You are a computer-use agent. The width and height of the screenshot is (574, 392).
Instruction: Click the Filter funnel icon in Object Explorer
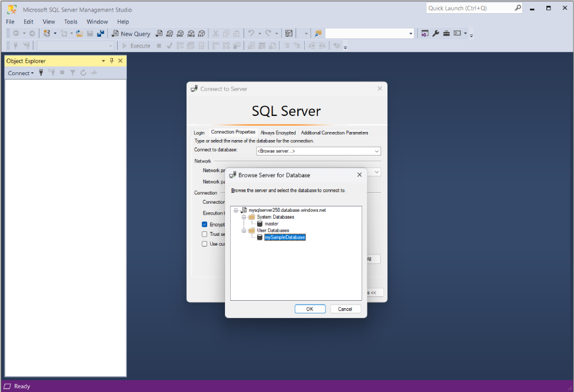73,72
